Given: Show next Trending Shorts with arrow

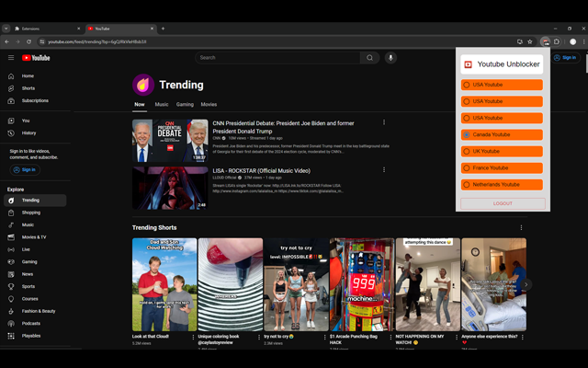Looking at the screenshot, I should [526, 284].
